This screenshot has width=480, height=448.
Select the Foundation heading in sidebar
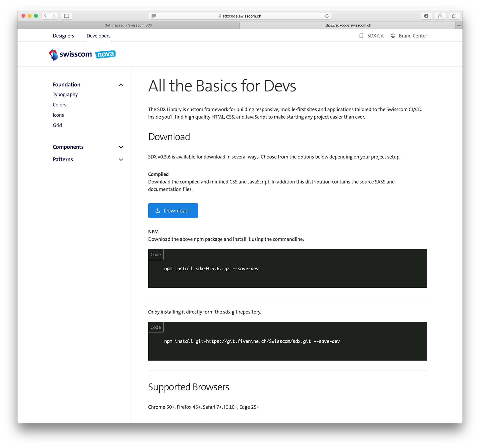click(66, 84)
